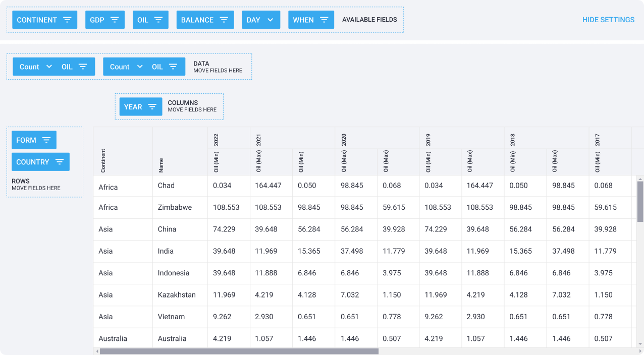The image size is (644, 355).
Task: Click the scroll right arrow at bottom
Action: [x=635, y=351]
